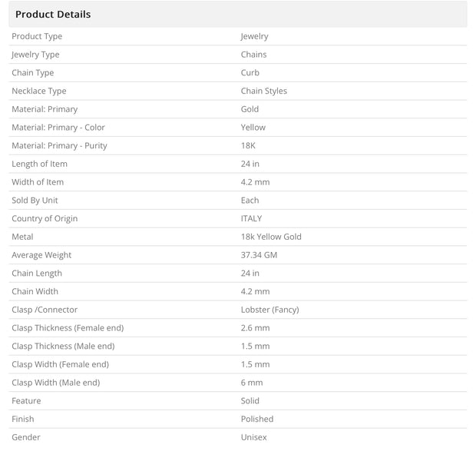Click the Lobster (Fancy) clasp value
Viewport: 476px width, 451px height.
270,310
